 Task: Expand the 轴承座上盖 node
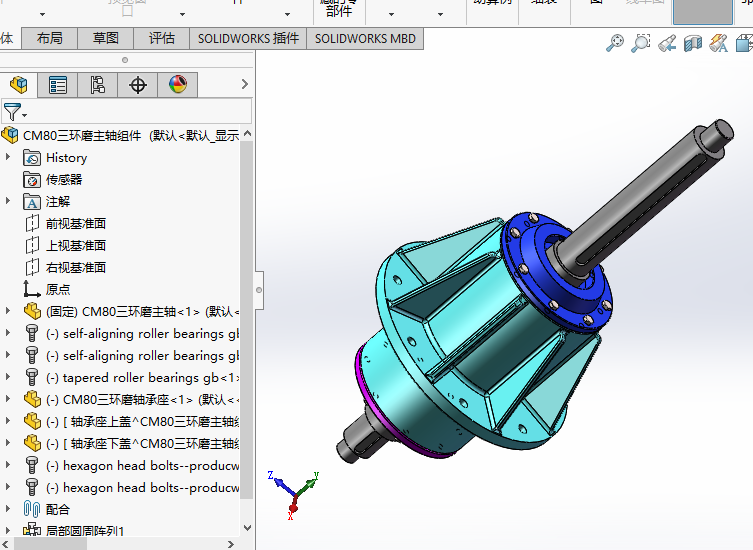8,421
